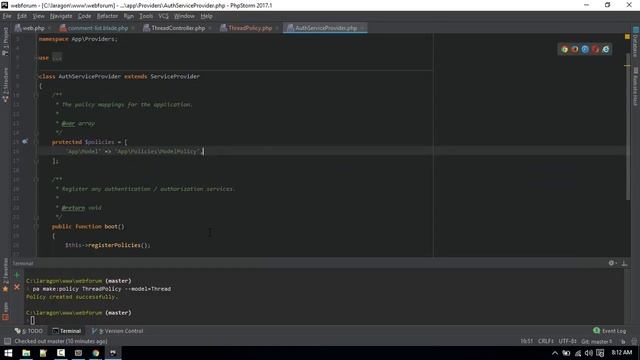The height and width of the screenshot is (360, 640).
Task: Hide the terminal panel
Action: point(624,263)
